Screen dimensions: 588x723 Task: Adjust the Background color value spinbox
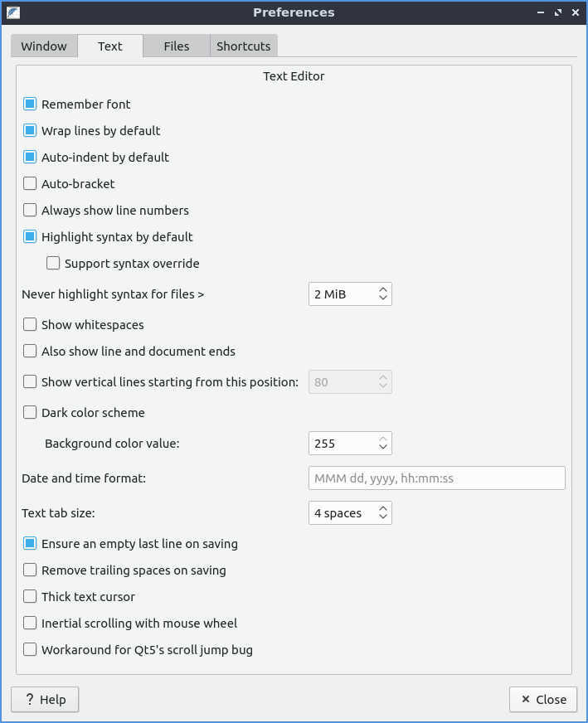(349, 444)
